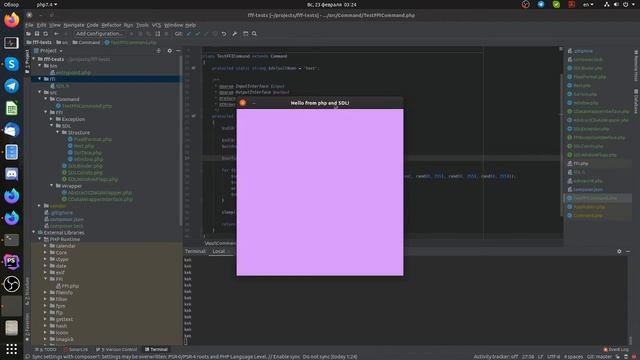
Task: Open the Tools menu
Action: [x=142, y=25]
